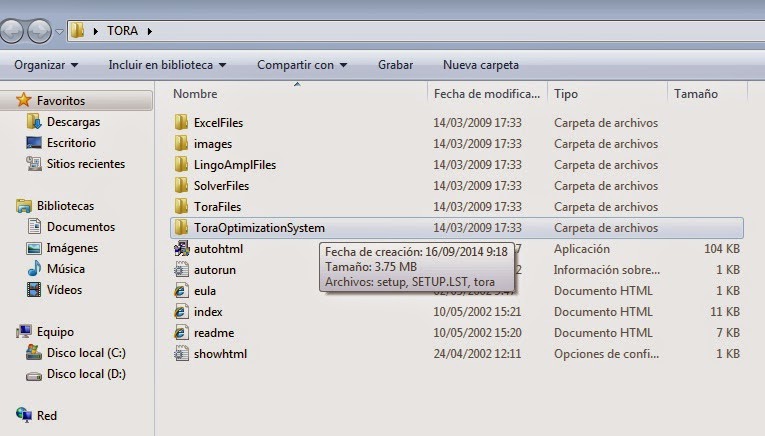Viewport: 765px width, 436px height.
Task: Click the folder icon in address bar
Action: point(77,30)
